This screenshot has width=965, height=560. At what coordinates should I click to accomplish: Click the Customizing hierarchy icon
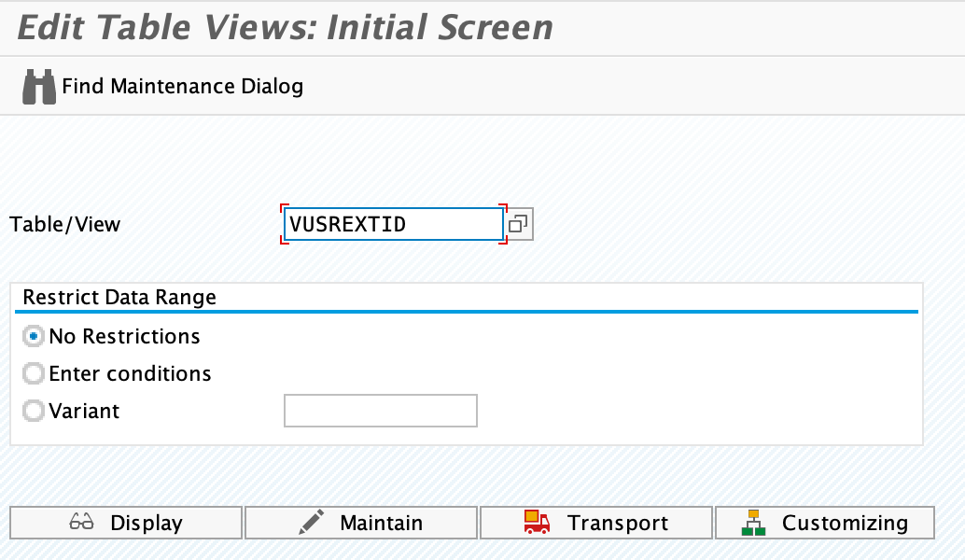click(753, 523)
